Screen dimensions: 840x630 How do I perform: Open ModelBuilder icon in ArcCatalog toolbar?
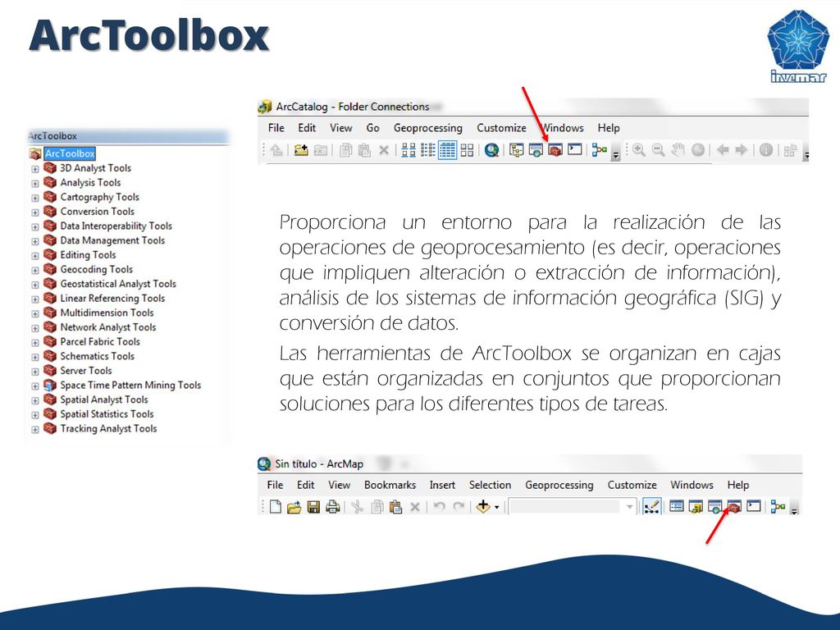[x=599, y=150]
